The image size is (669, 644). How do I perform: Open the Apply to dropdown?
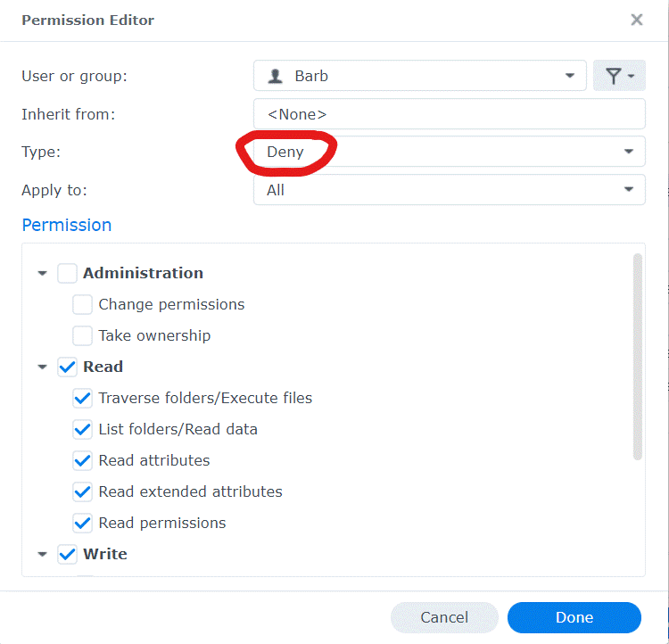(x=450, y=189)
